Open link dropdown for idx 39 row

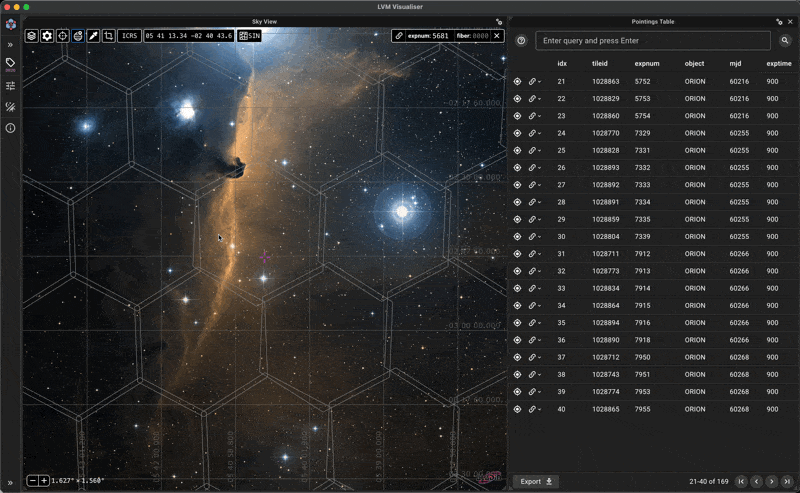[534, 392]
